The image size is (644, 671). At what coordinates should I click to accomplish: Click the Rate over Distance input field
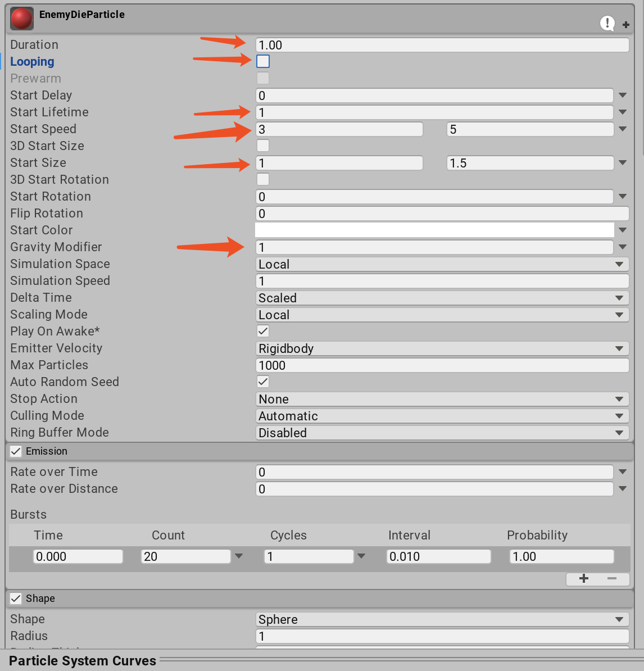point(434,489)
